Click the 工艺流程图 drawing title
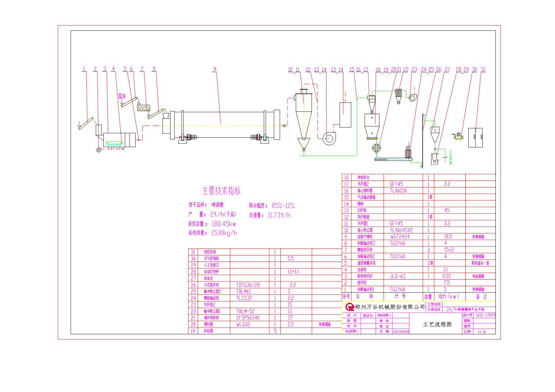 (437, 324)
